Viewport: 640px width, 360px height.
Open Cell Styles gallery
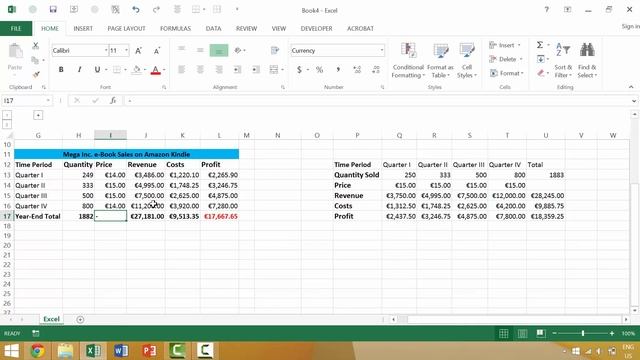pyautogui.click(x=467, y=60)
